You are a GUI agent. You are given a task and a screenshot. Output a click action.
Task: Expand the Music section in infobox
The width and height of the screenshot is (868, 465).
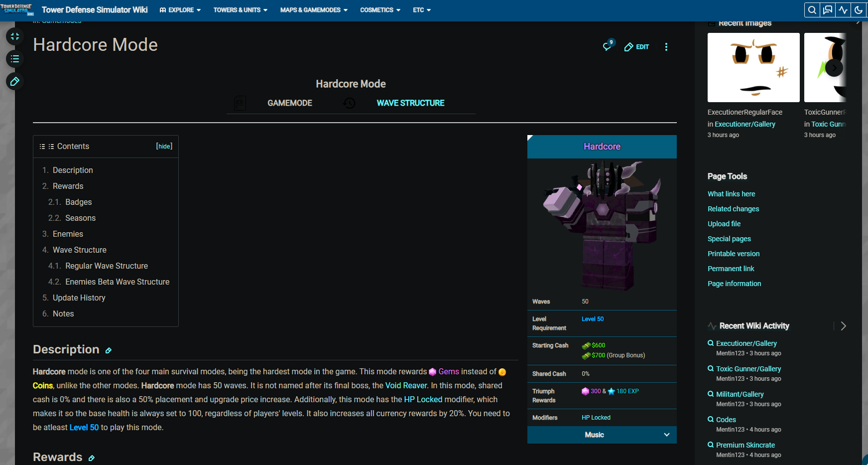(602, 435)
